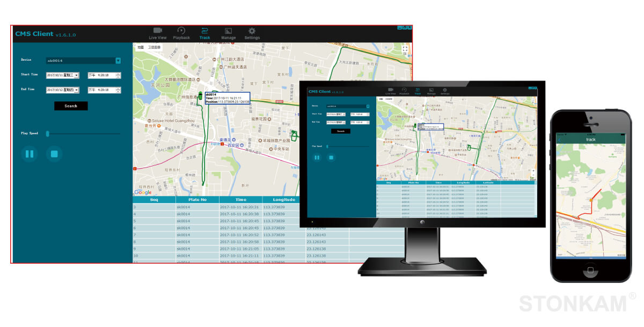Adjust the Play Speed slider
This screenshot has height=327, width=644.
(x=48, y=134)
